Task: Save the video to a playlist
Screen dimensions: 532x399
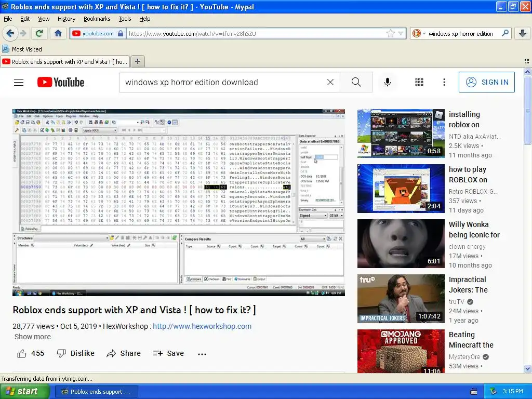Action: click(x=168, y=353)
